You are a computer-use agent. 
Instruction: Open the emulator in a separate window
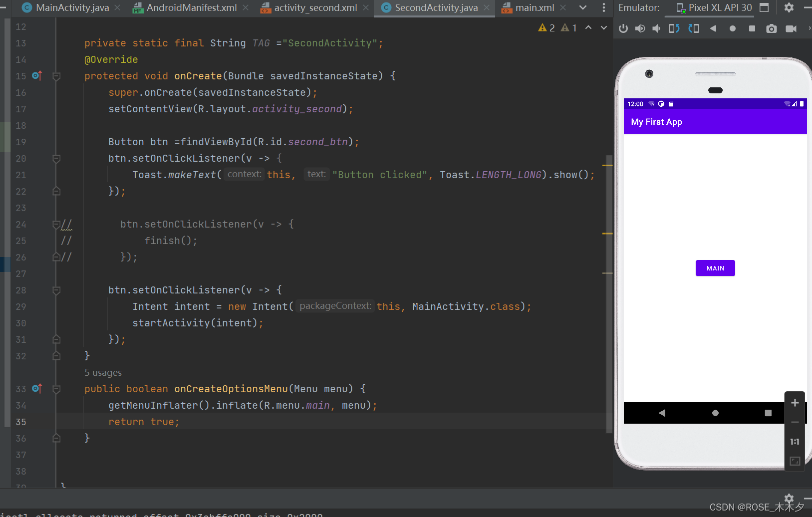pos(764,7)
